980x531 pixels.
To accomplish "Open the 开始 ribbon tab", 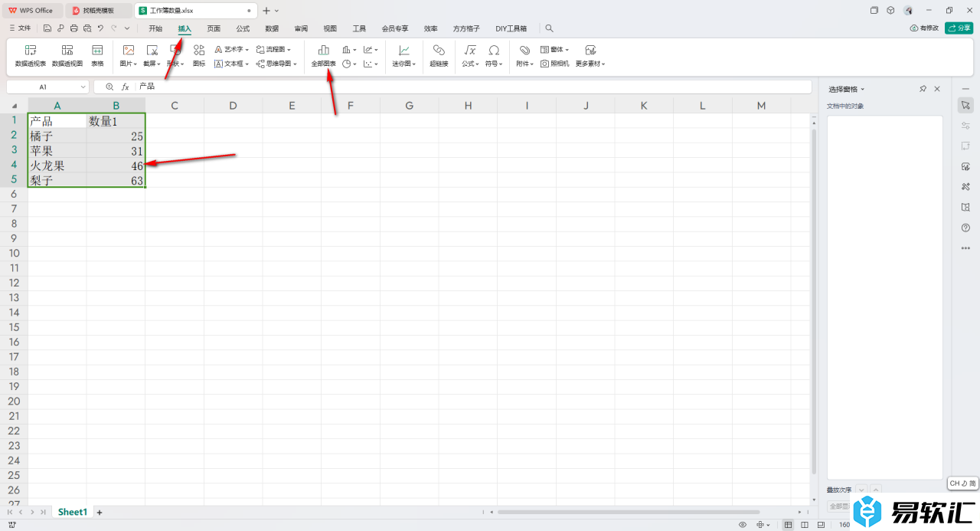I will tap(155, 28).
